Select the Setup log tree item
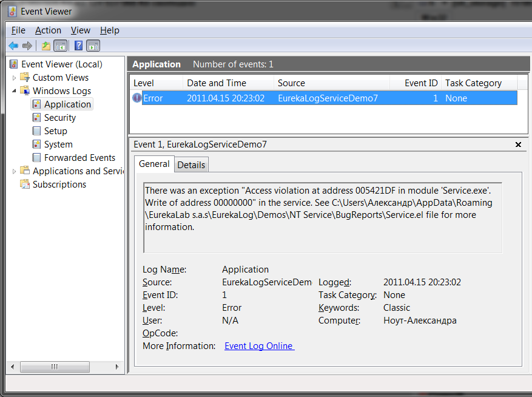Viewport: 532px width, 397px height. (x=56, y=131)
